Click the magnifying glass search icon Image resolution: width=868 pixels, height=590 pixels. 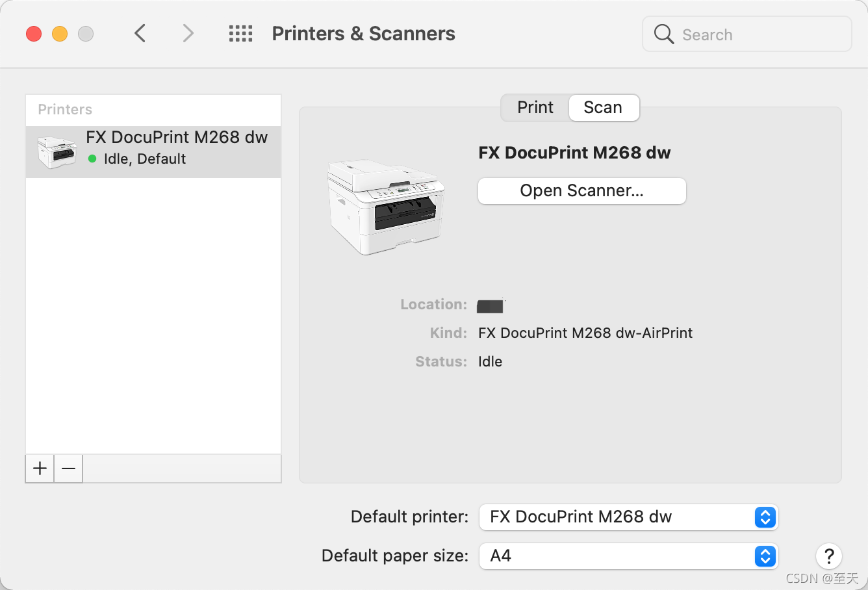(663, 34)
